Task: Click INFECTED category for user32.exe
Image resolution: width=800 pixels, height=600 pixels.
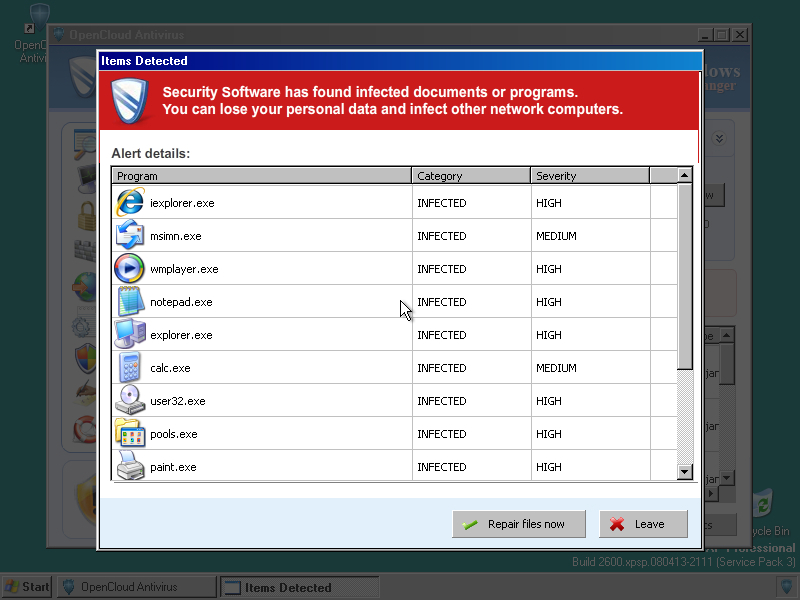Action: tap(442, 401)
